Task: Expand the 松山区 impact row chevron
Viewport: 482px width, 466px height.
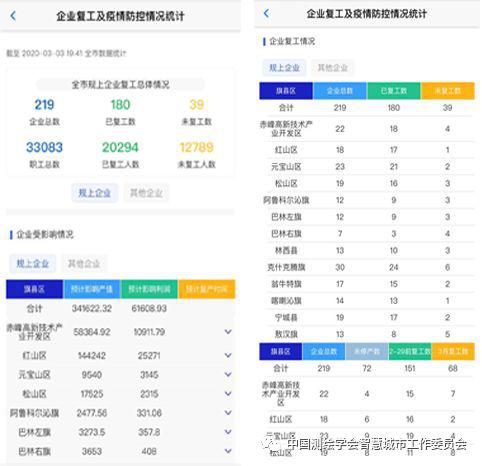Action: (228, 394)
